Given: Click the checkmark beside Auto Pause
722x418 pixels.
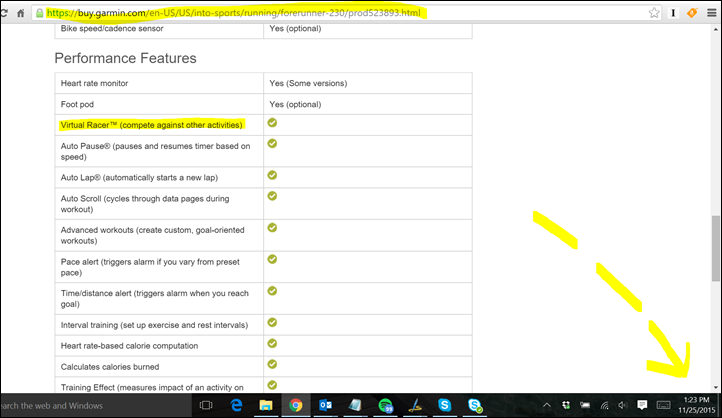Looking at the screenshot, I should click(x=272, y=144).
